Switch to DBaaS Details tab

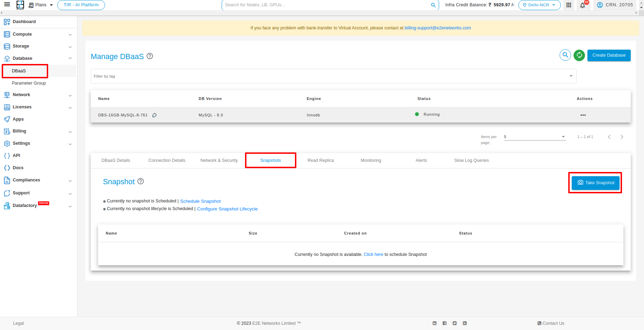(116, 160)
